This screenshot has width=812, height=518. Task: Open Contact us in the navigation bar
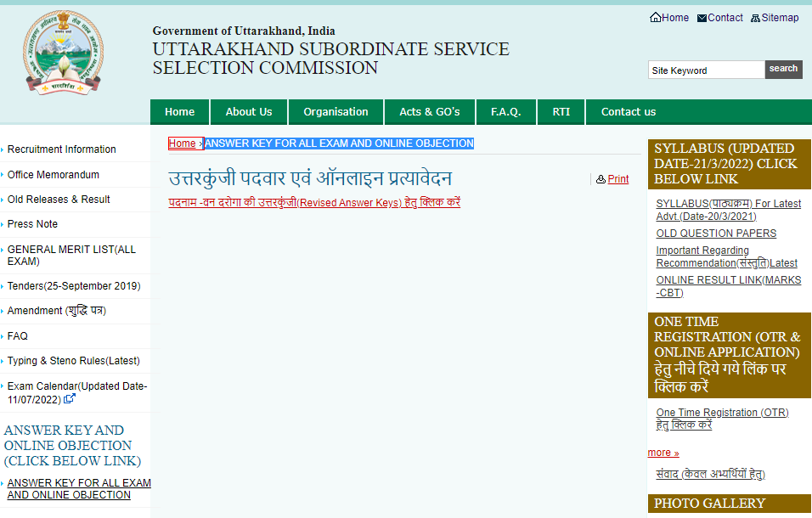tap(629, 112)
